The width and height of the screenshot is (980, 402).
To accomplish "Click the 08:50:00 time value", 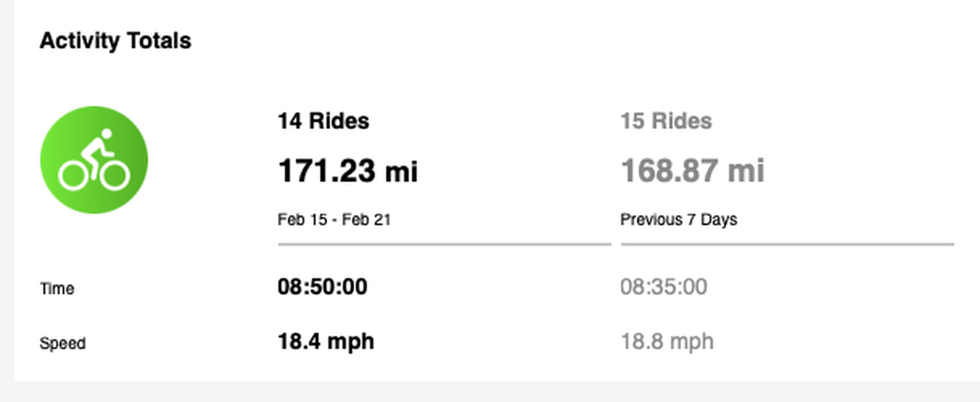I will pos(323,286).
